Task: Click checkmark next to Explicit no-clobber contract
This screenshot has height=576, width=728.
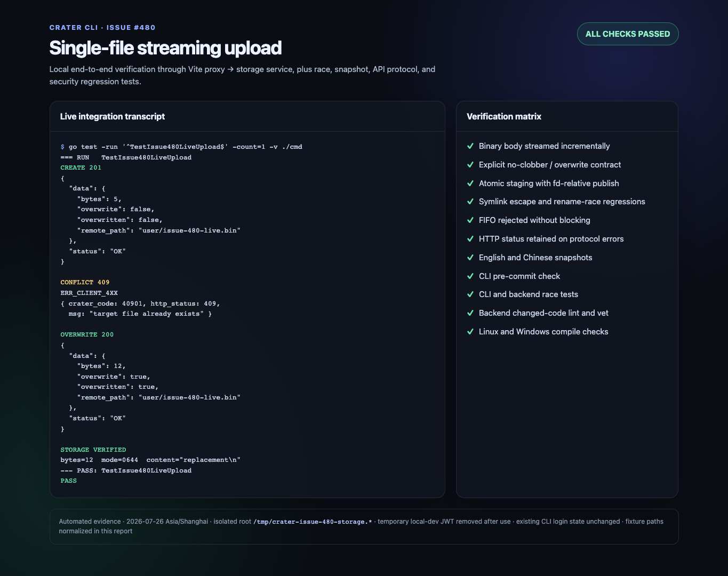Action: pos(470,165)
